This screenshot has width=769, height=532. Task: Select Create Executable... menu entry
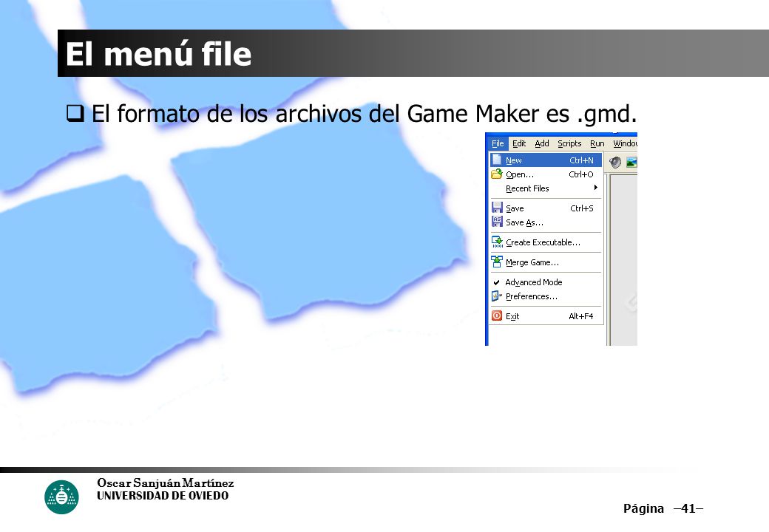[x=546, y=242]
